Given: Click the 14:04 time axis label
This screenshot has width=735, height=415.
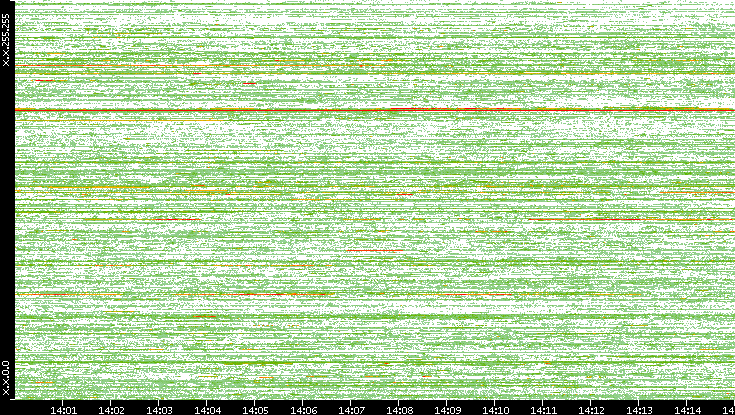Looking at the screenshot, I should coord(207,410).
